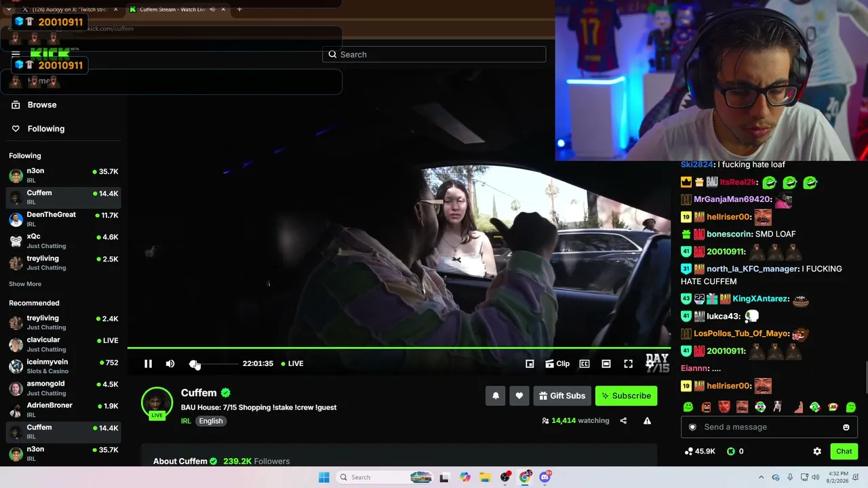Select the English language tag
The width and height of the screenshot is (868, 488).
tap(211, 421)
